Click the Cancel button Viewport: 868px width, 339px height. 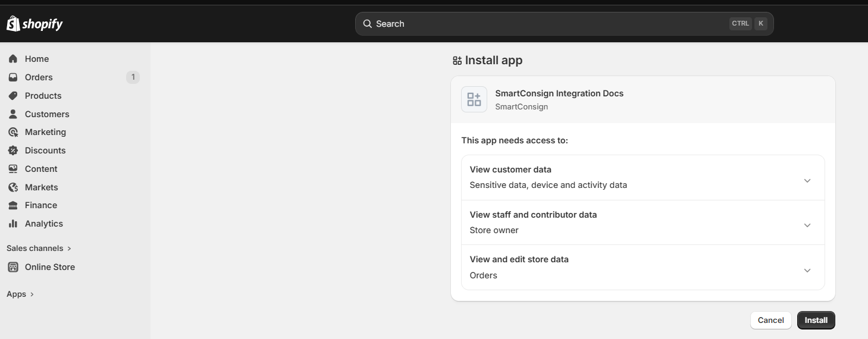(771, 320)
